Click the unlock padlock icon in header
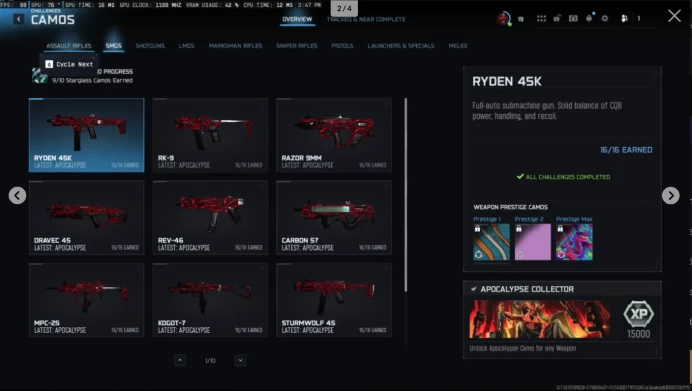 coord(557,19)
